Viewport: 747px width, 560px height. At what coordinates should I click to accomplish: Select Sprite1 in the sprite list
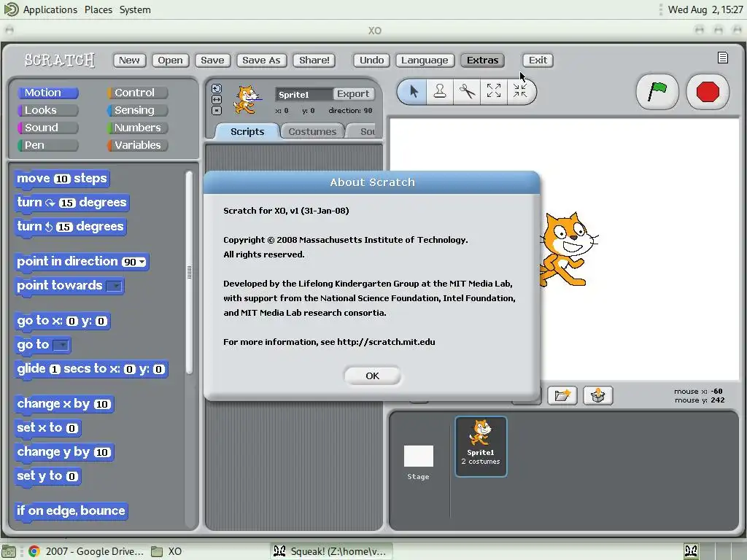click(x=481, y=447)
